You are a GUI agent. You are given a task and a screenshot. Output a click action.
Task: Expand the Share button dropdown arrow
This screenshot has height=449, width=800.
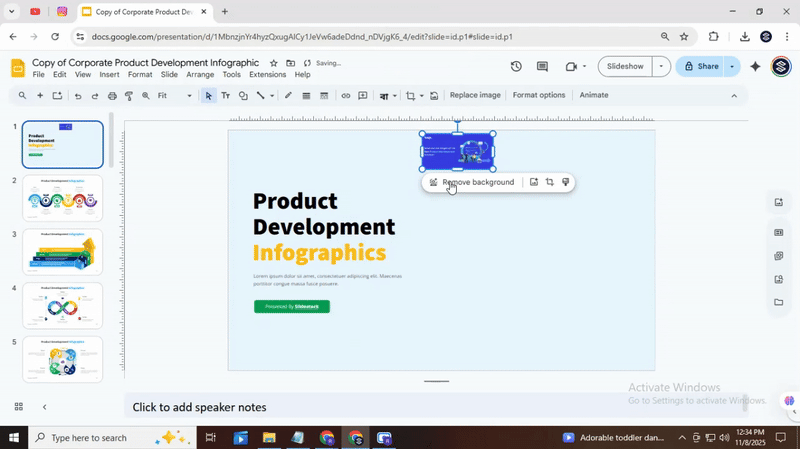pyautogui.click(x=732, y=67)
